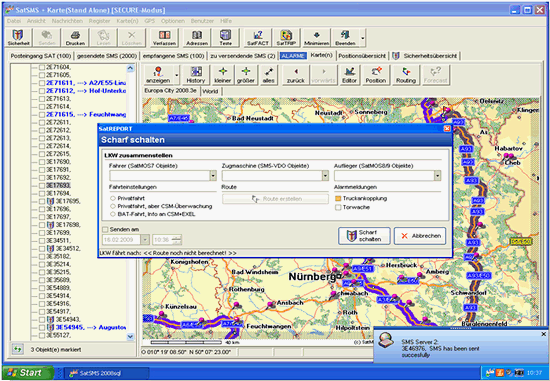550x381 pixels.
Task: Check the 3E17693 tree item box
Action: pos(42,185)
